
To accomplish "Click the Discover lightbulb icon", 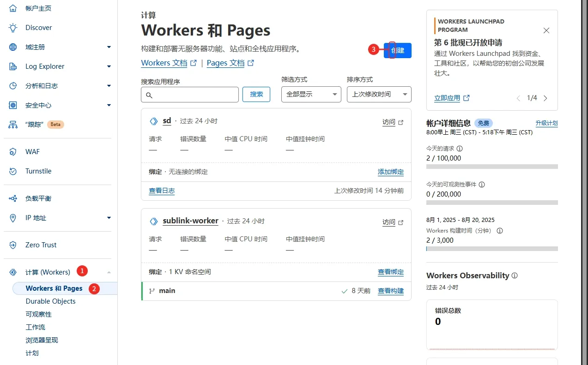I will [13, 28].
